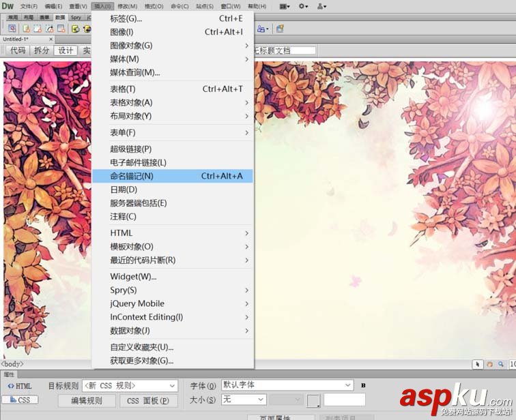
Task: Click the Recordset icon in Data toolbar
Action: [x=76, y=29]
